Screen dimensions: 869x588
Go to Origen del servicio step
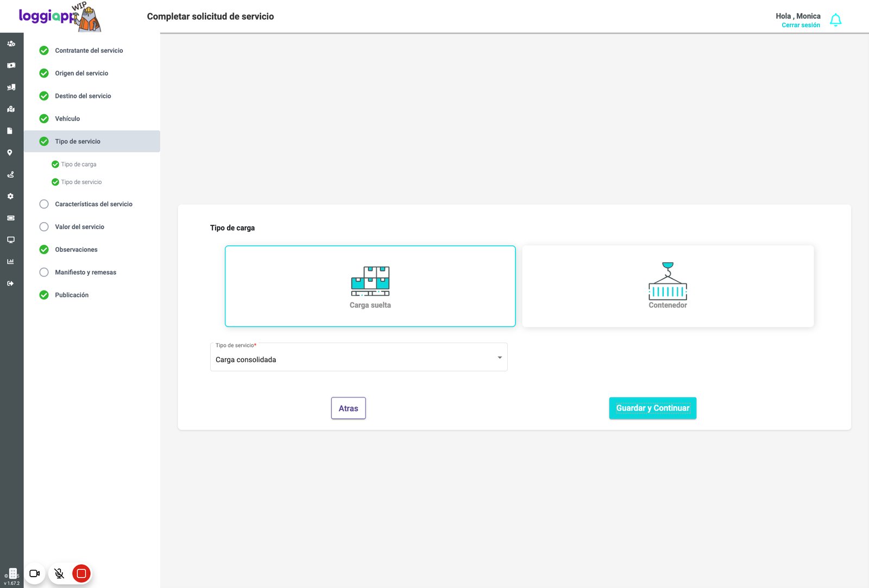(92, 73)
